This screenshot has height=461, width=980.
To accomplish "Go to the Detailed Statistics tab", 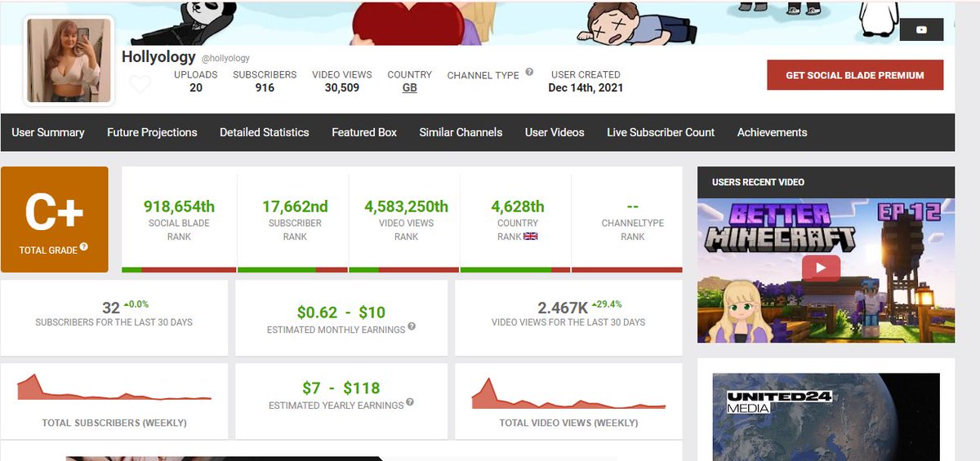I will [x=265, y=132].
